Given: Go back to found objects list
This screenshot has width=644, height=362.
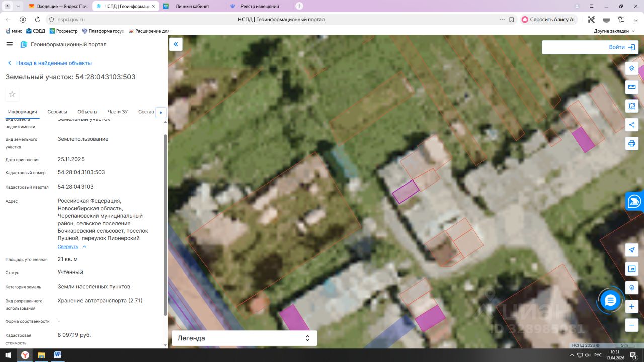Looking at the screenshot, I should click(49, 63).
